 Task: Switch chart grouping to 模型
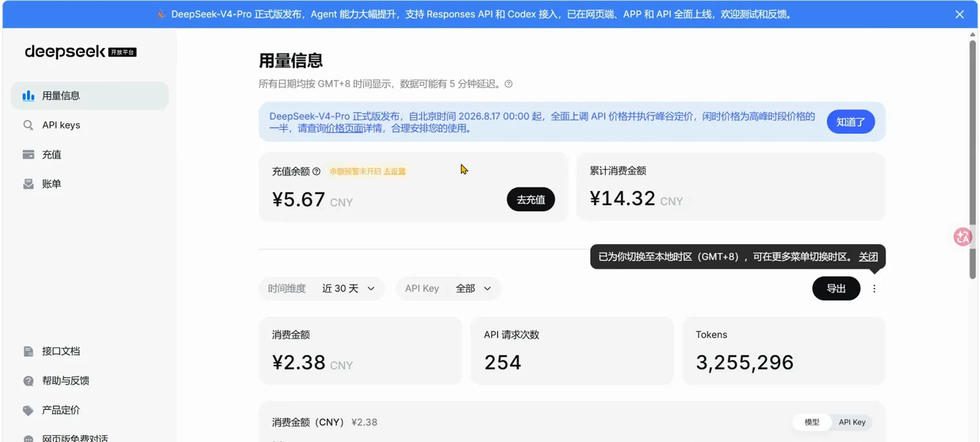point(812,422)
